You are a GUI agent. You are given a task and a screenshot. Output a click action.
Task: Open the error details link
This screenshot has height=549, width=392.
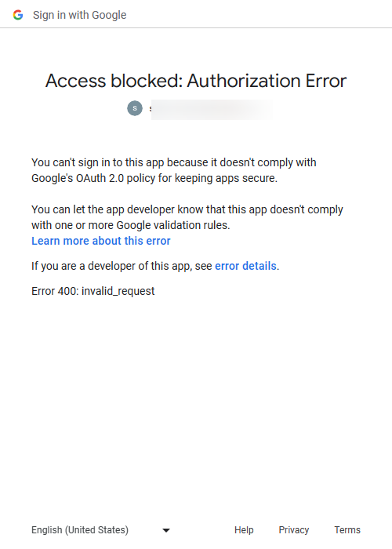click(245, 266)
